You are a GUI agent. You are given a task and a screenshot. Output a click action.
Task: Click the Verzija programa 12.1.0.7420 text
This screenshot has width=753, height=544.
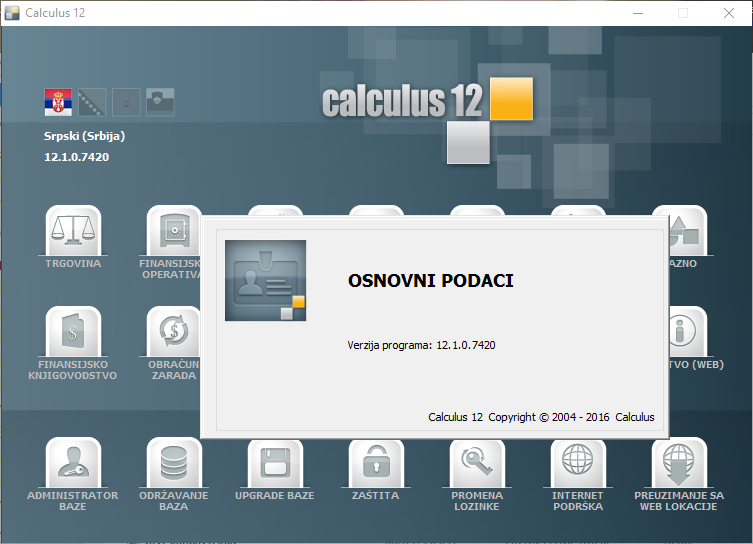point(421,345)
